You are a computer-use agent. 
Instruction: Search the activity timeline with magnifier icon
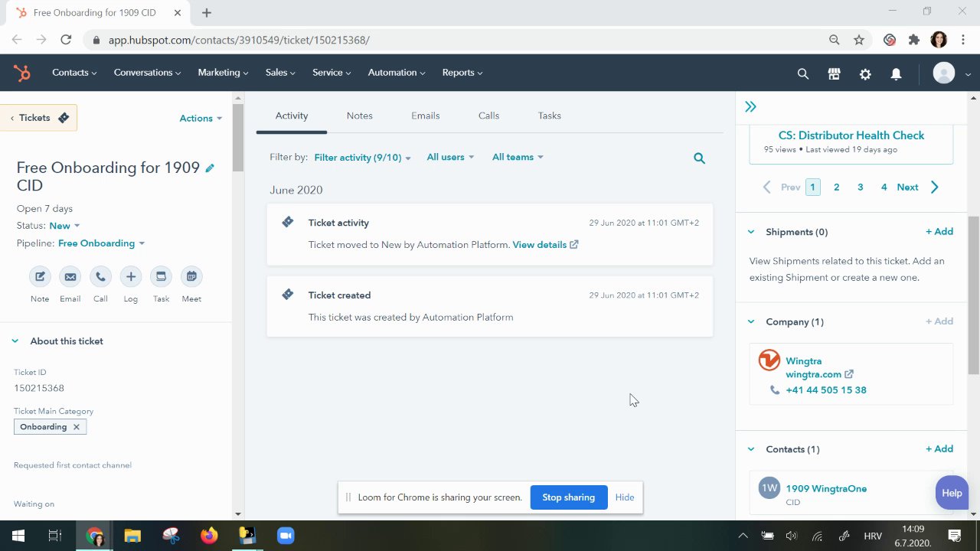coord(699,158)
